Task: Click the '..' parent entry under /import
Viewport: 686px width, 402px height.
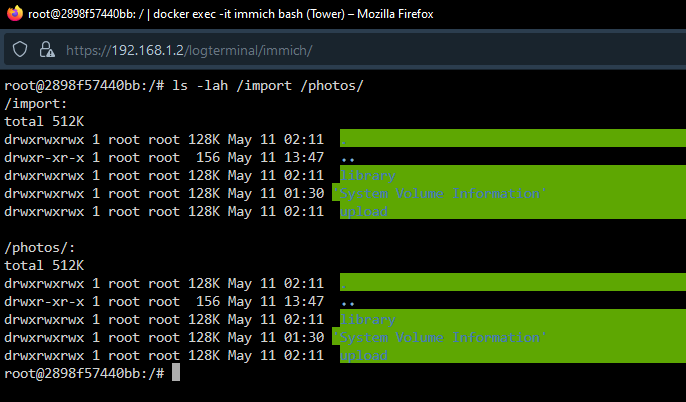Action: coord(348,159)
